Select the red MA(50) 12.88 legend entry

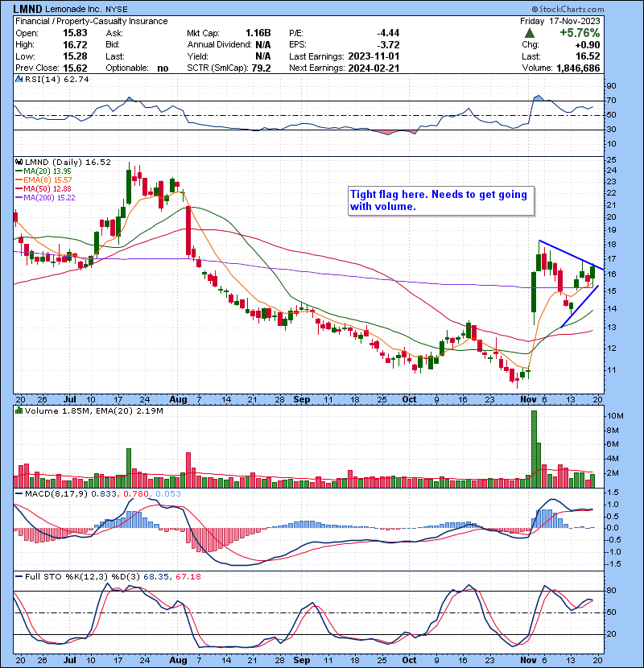tap(43, 188)
